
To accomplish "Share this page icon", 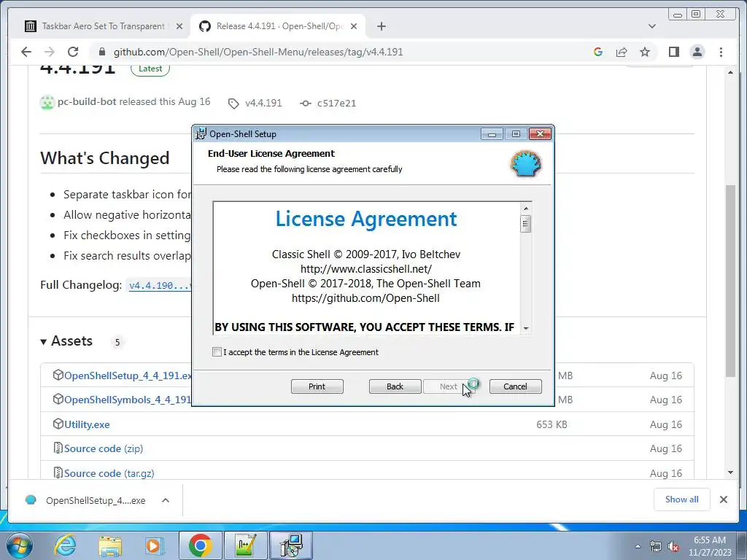I will click(x=622, y=52).
